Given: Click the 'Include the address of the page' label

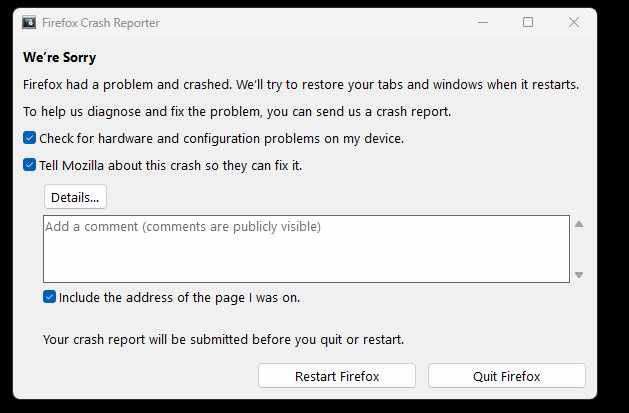Looking at the screenshot, I should [x=179, y=297].
